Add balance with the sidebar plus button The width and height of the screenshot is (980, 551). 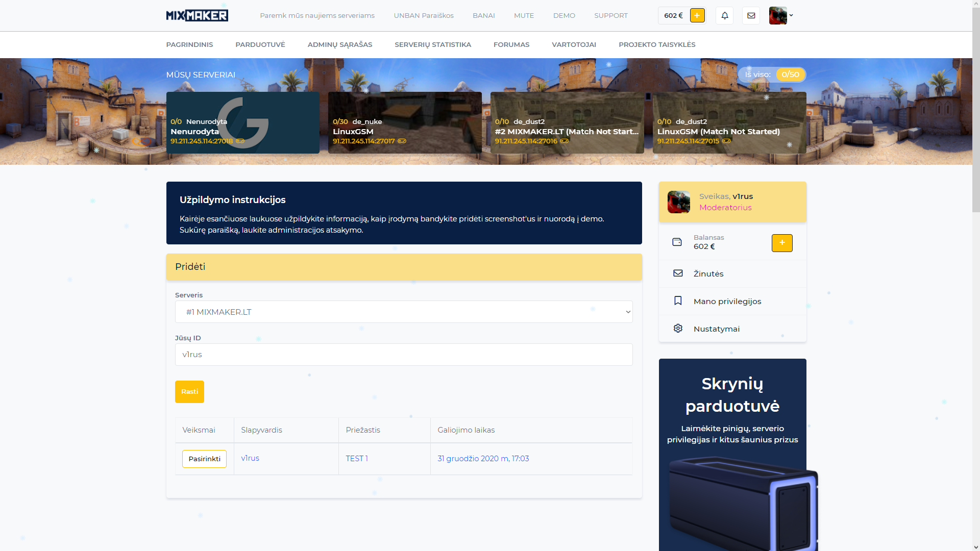point(782,243)
